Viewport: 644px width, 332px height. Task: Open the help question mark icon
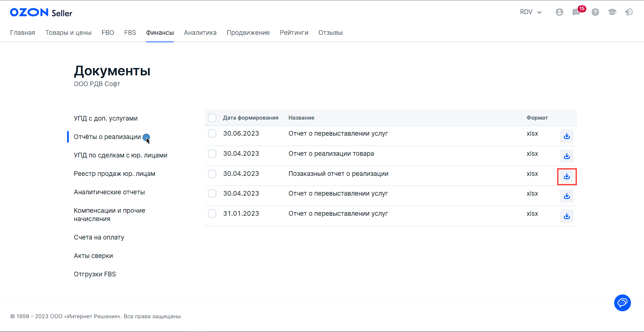tap(595, 12)
